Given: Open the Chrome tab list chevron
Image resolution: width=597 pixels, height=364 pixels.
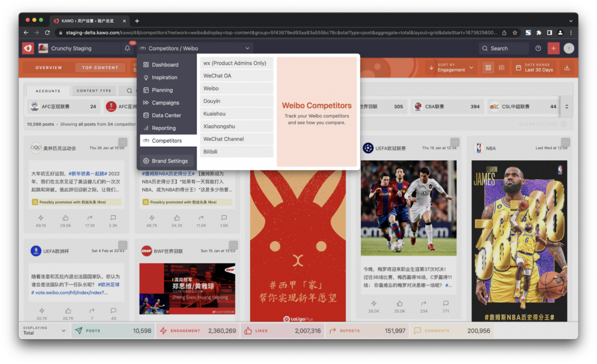Looking at the screenshot, I should [x=571, y=21].
